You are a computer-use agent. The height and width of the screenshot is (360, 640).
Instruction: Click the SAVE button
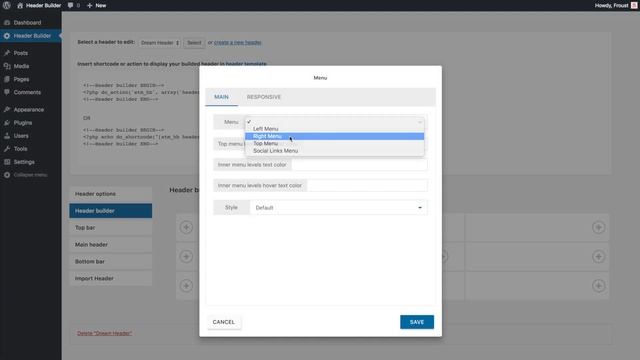click(417, 322)
